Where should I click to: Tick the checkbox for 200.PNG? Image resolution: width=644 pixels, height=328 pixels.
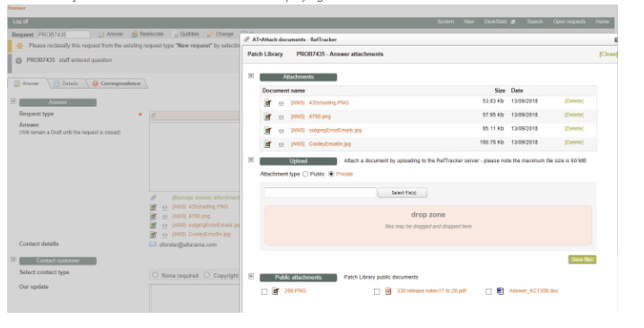click(x=264, y=291)
